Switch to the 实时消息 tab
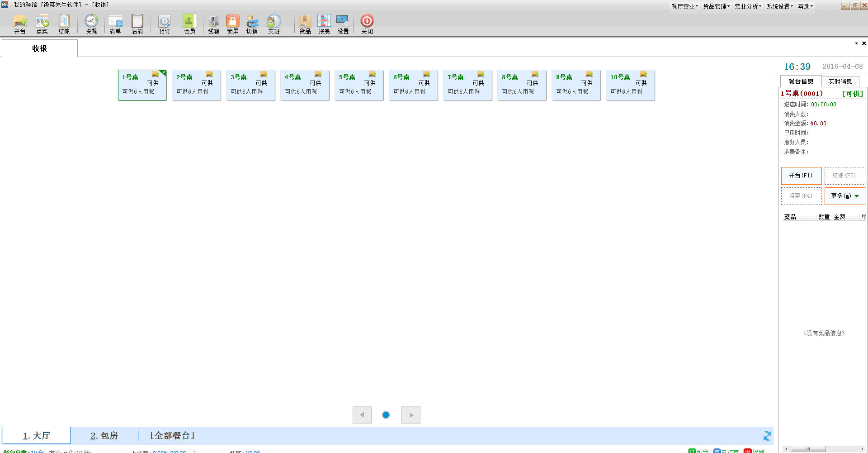Image resolution: width=868 pixels, height=453 pixels. point(840,81)
